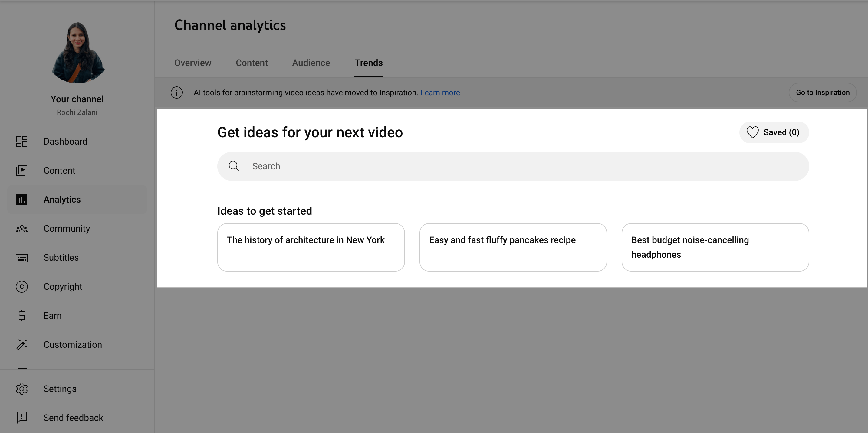Open the Audience tab
Image resolution: width=868 pixels, height=433 pixels.
pos(311,63)
